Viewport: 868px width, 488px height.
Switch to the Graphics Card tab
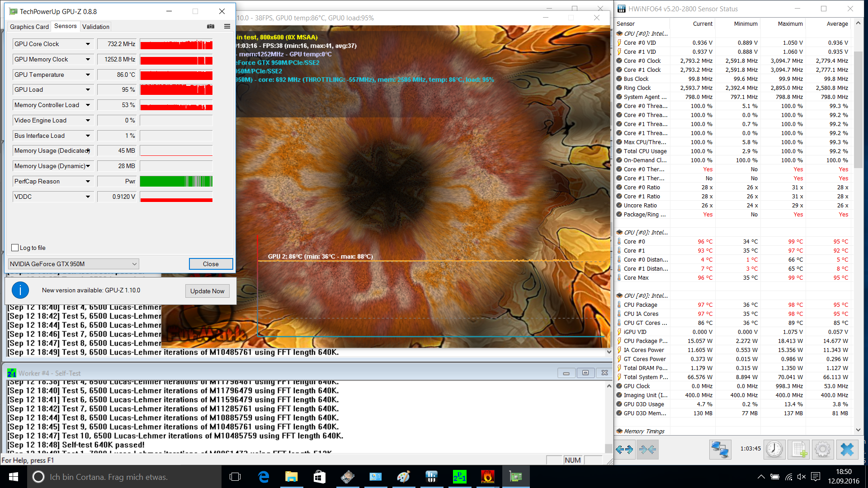coord(29,27)
